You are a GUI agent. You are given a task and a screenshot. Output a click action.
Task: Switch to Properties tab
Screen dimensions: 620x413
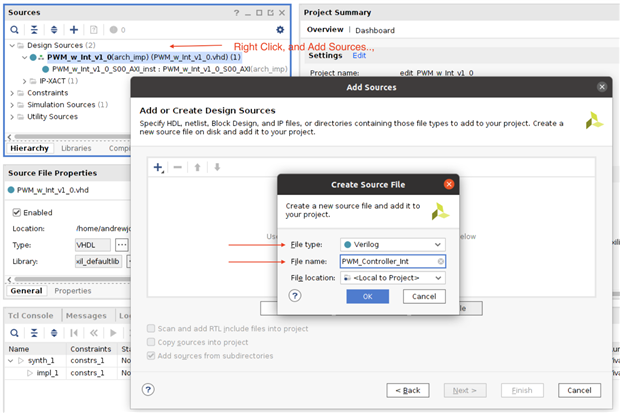tap(73, 291)
